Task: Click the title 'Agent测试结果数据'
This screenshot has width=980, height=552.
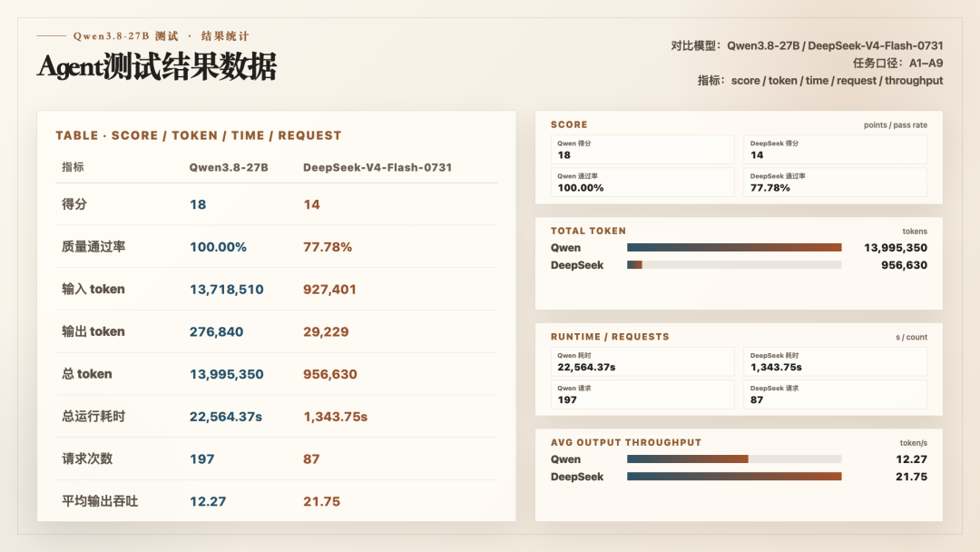Action: pyautogui.click(x=156, y=67)
